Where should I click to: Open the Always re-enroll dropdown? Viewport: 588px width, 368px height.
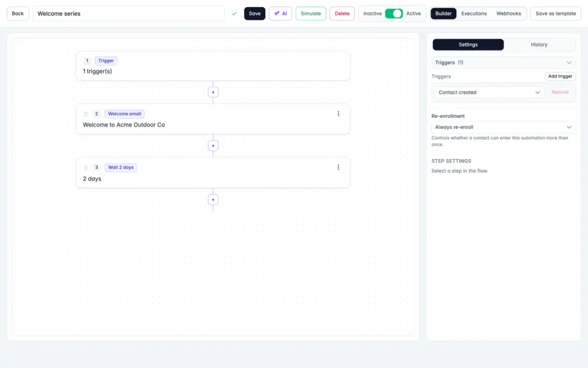503,127
